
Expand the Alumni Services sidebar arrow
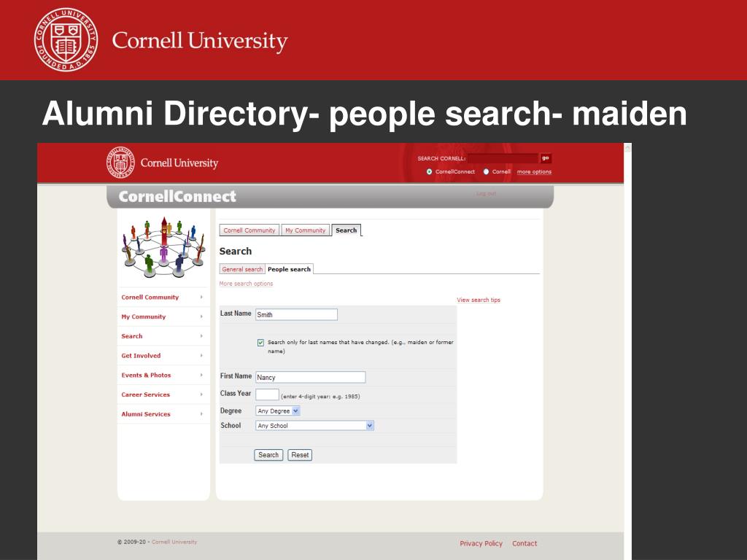coord(201,414)
